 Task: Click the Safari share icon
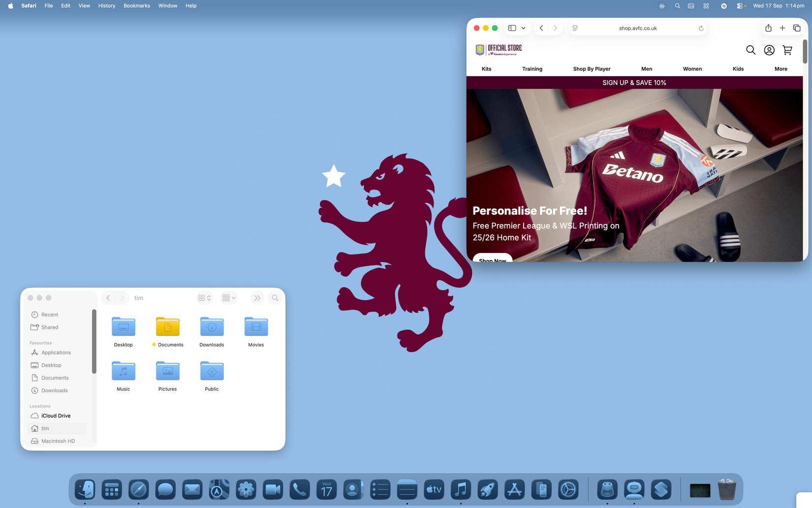tap(768, 28)
